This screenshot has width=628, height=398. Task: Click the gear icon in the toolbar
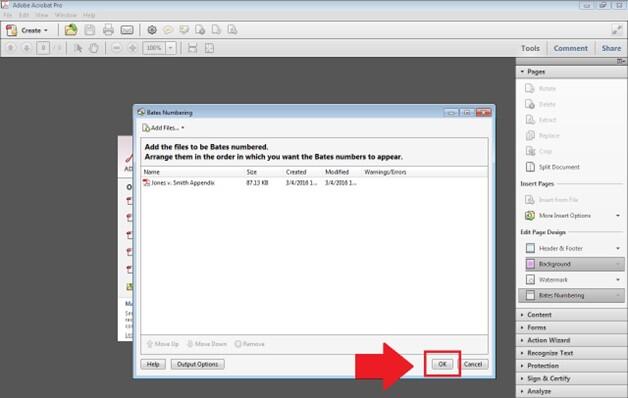pyautogui.click(x=152, y=30)
